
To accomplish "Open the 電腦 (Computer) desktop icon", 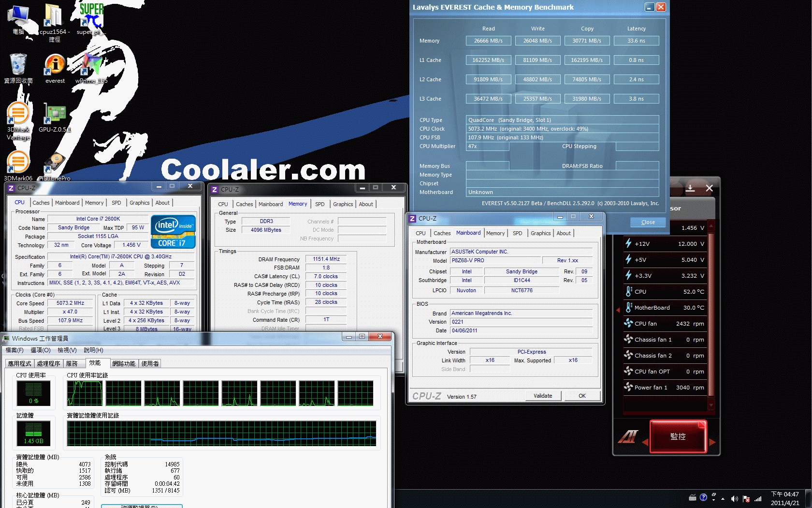I will (18, 19).
